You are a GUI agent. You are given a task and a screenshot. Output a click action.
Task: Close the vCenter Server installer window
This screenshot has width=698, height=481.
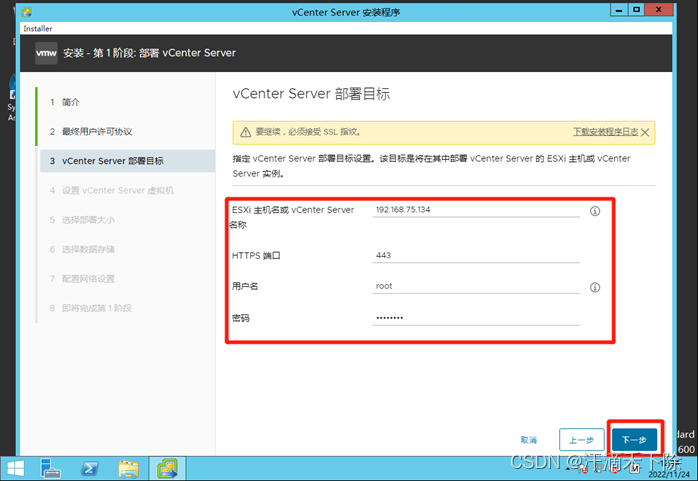[659, 10]
